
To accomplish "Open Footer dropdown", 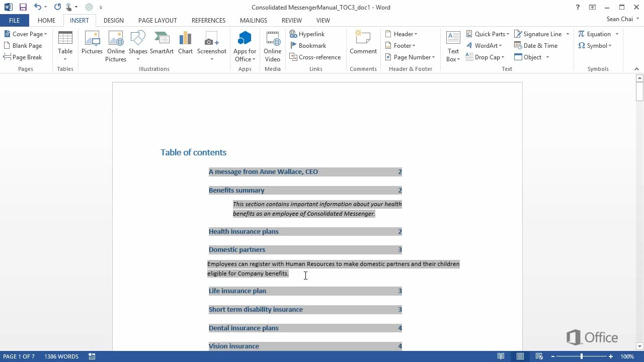I will [400, 45].
